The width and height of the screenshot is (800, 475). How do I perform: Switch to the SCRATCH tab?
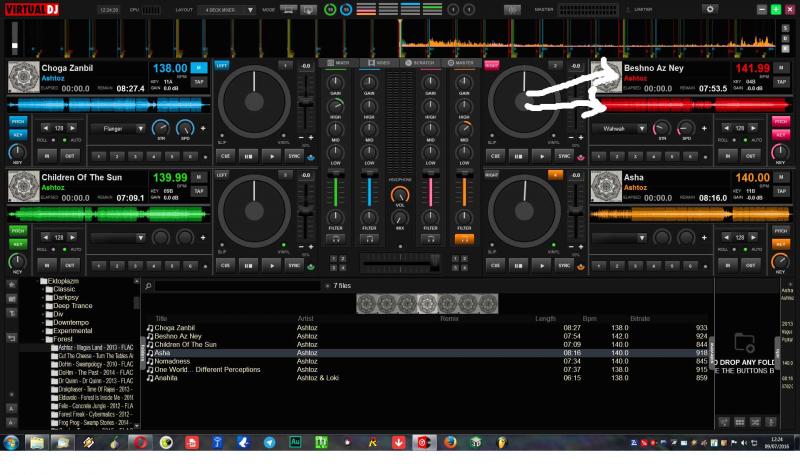419,63
